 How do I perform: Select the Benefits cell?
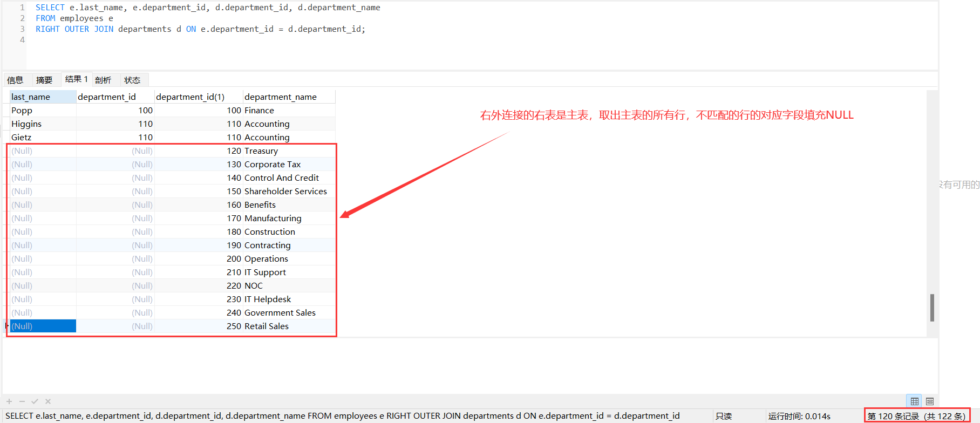point(289,204)
